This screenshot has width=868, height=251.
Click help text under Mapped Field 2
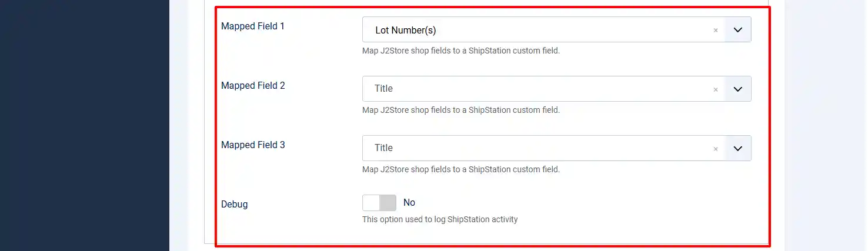(x=461, y=110)
